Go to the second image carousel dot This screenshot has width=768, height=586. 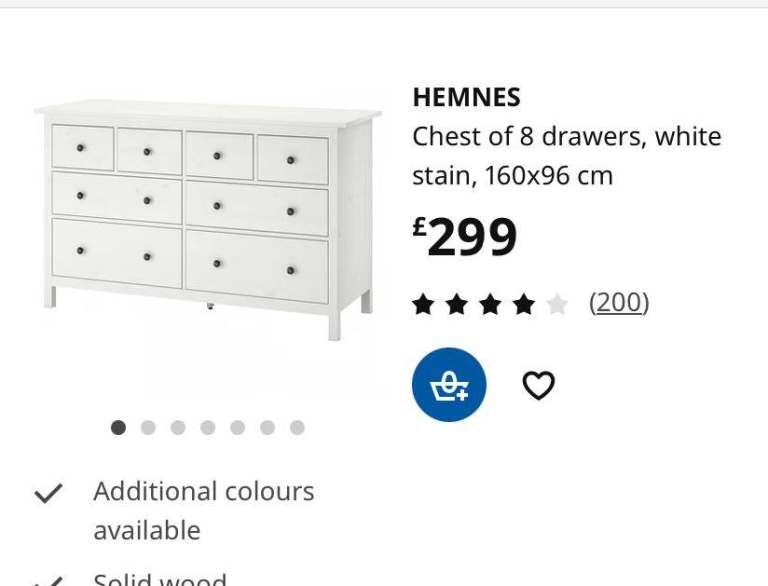[148, 427]
